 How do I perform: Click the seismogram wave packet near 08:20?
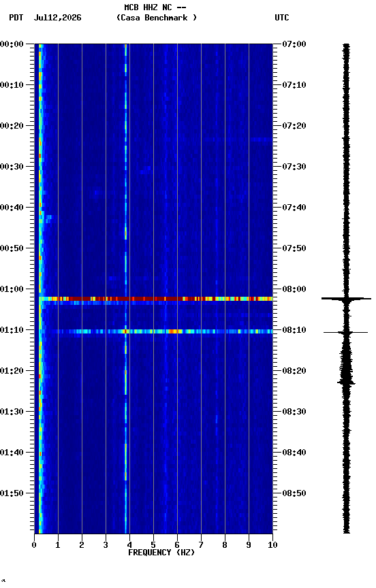click(346, 367)
